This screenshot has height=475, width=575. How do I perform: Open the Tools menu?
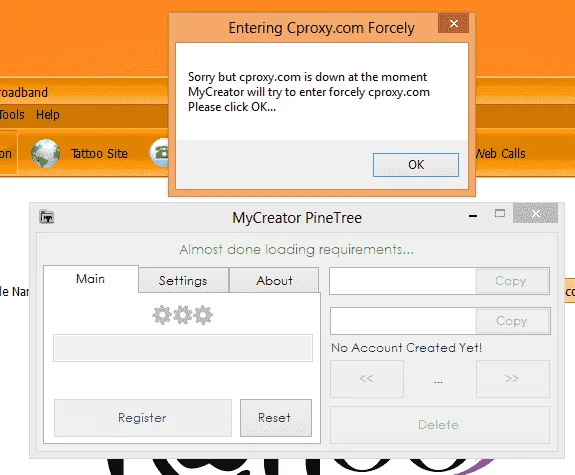point(12,115)
